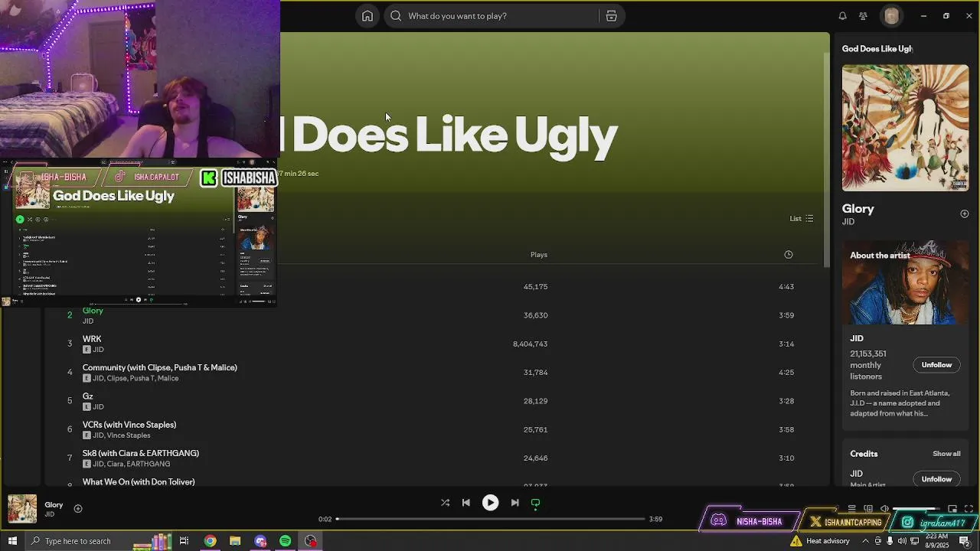
Task: Open the Discord taskbar icon
Action: point(260,541)
